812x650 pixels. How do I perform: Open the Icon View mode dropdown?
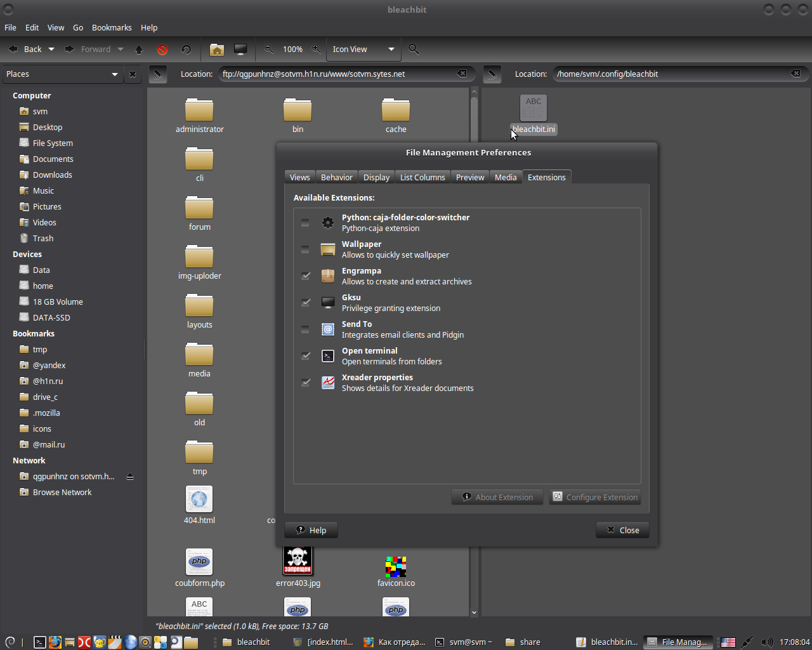(363, 50)
